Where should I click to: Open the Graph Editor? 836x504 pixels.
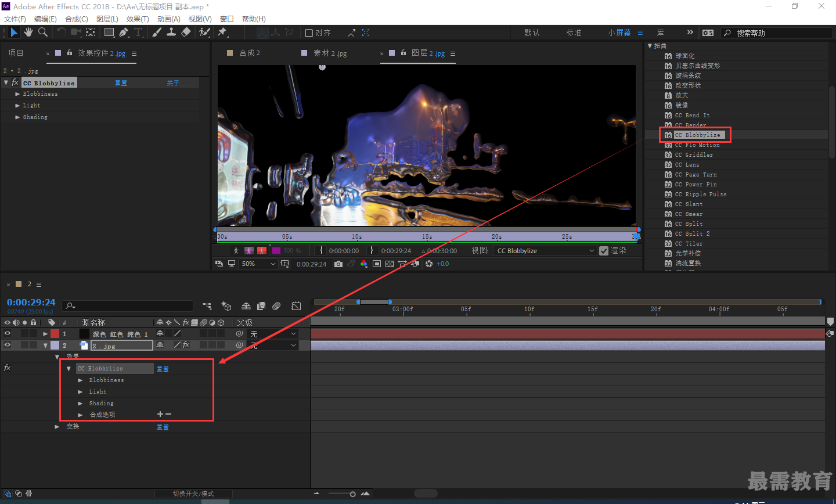[x=296, y=306]
